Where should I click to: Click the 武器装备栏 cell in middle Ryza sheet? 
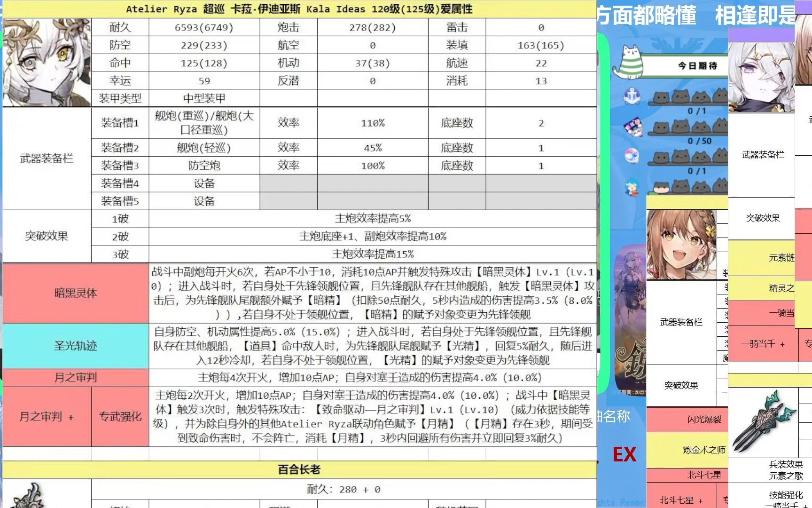[681, 322]
